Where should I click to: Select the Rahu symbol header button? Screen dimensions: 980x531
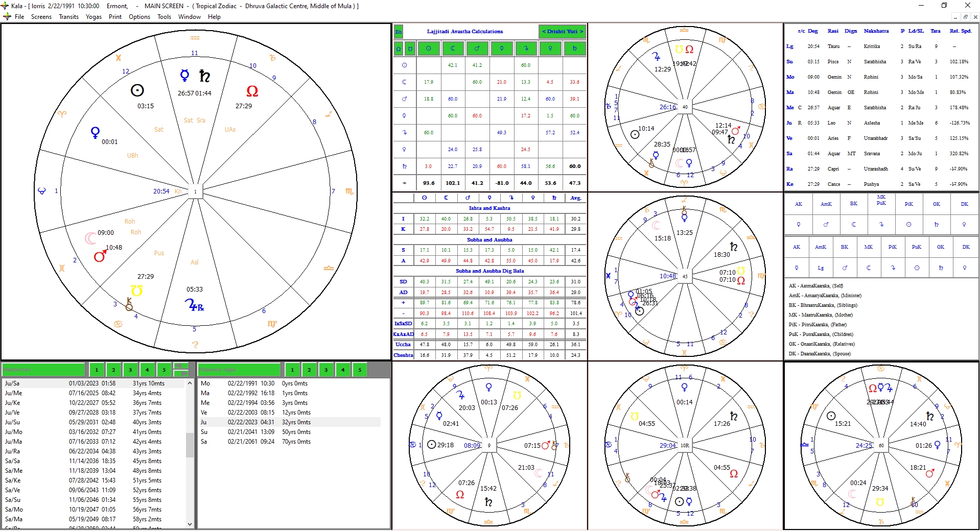[x=399, y=49]
